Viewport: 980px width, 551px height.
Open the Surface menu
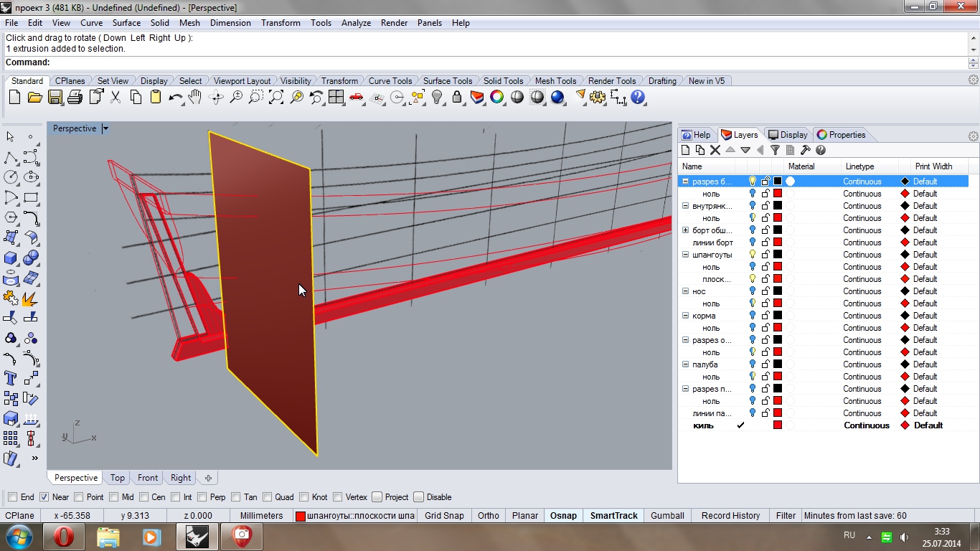pos(126,23)
